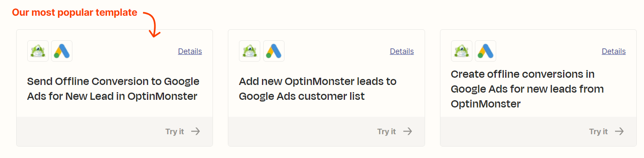This screenshot has width=644, height=158.
Task: Click the curved orange arrow pointing to card
Action: (x=152, y=24)
